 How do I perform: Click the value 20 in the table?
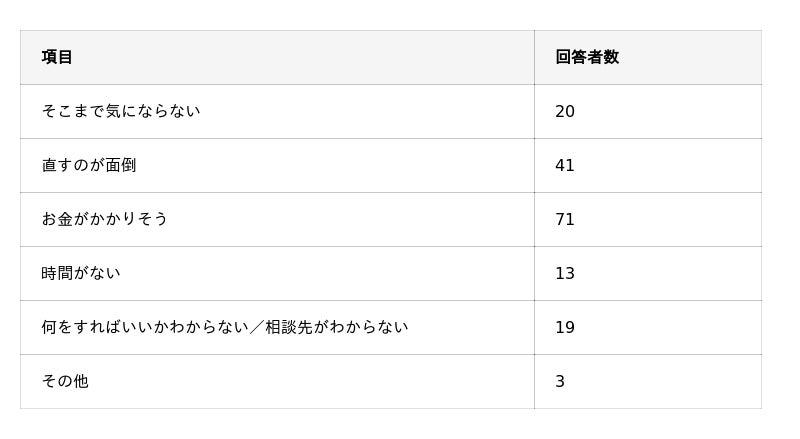pos(565,111)
